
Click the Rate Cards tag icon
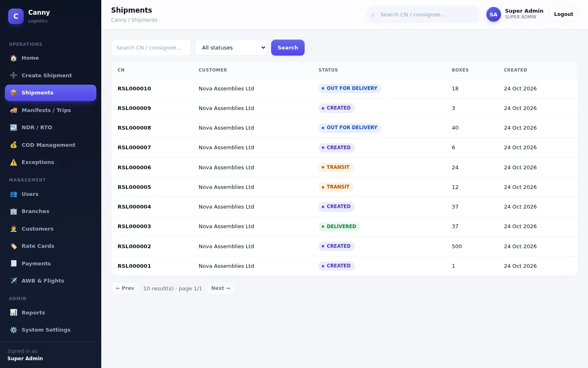click(x=13, y=246)
